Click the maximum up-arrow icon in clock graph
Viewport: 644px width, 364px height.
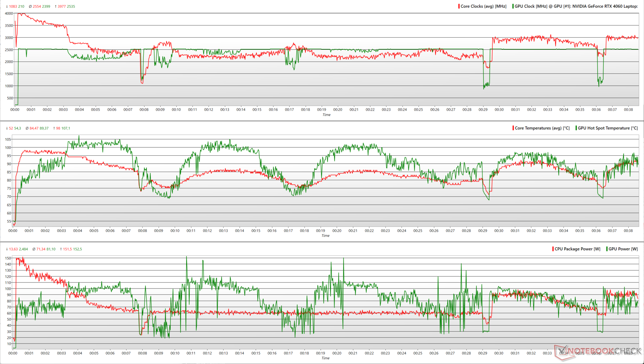tap(55, 6)
